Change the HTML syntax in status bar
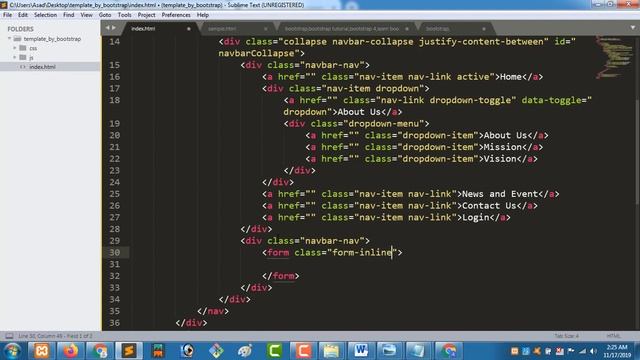640x360 pixels. [x=613, y=336]
